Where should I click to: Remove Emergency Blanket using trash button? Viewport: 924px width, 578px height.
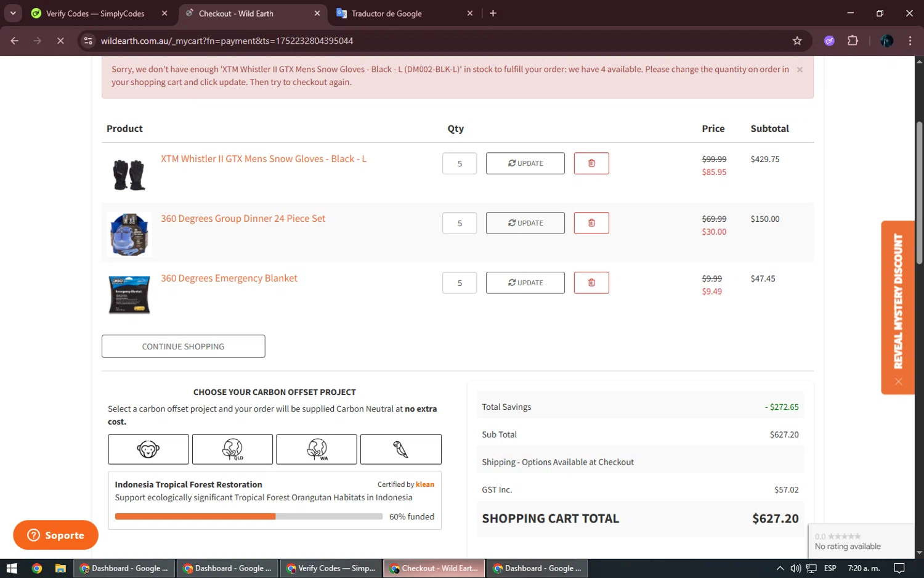click(591, 283)
